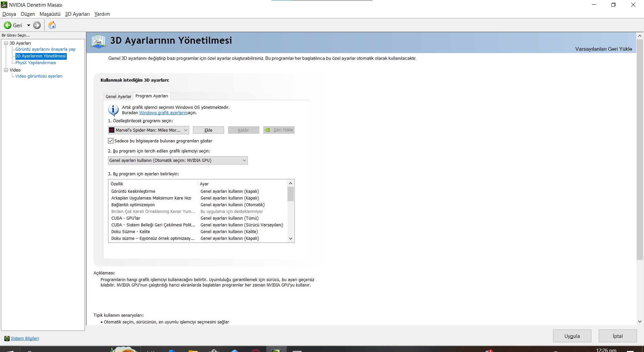This screenshot has height=352, width=644.
Task: Click the İptal button
Action: click(618, 336)
